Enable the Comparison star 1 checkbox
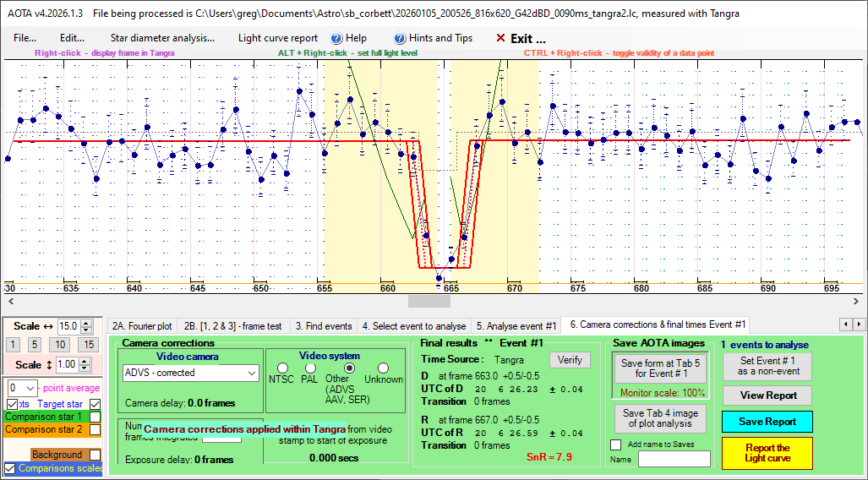The height and width of the screenshot is (480, 868). (x=96, y=417)
